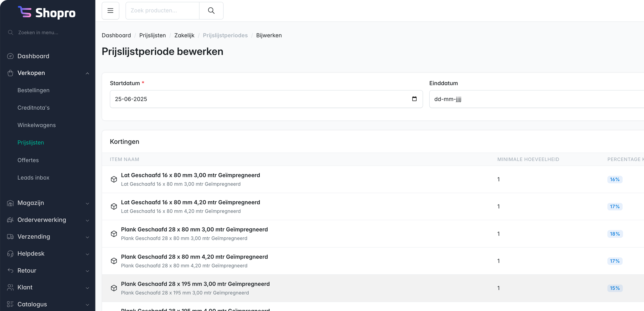The height and width of the screenshot is (311, 644).
Task: Click the Prijslijsten breadcrumb link
Action: tap(152, 35)
